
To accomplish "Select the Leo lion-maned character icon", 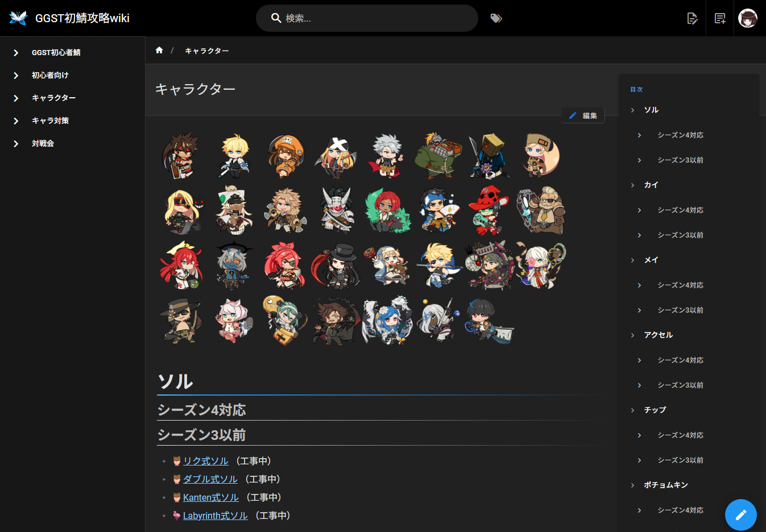I will (x=286, y=210).
